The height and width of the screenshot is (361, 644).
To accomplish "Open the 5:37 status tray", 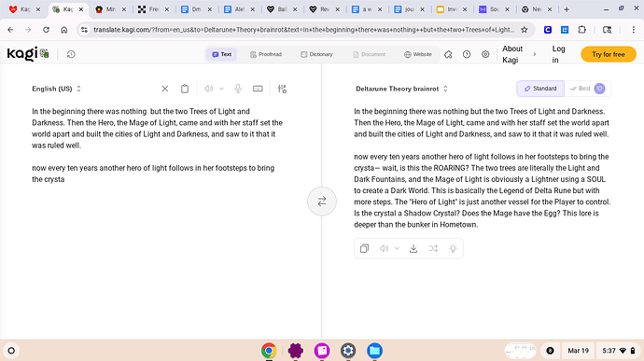I will click(619, 351).
